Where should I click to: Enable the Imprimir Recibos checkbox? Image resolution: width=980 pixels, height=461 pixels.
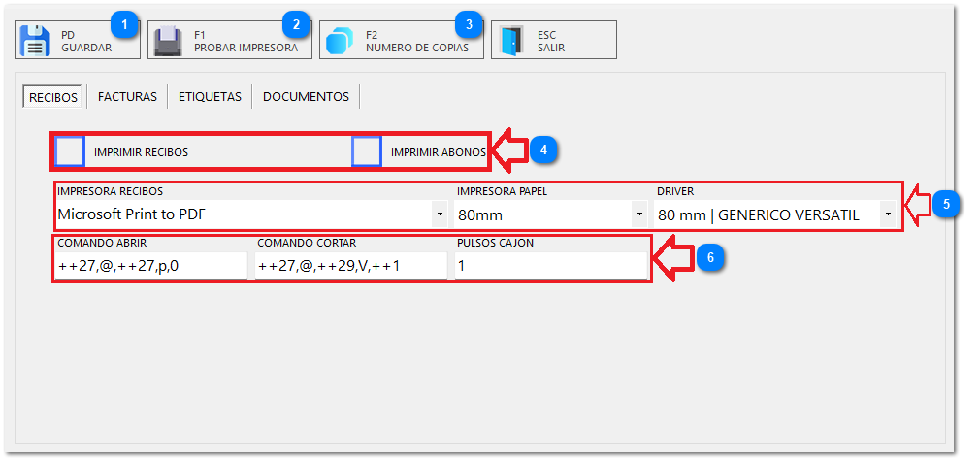coord(70,152)
